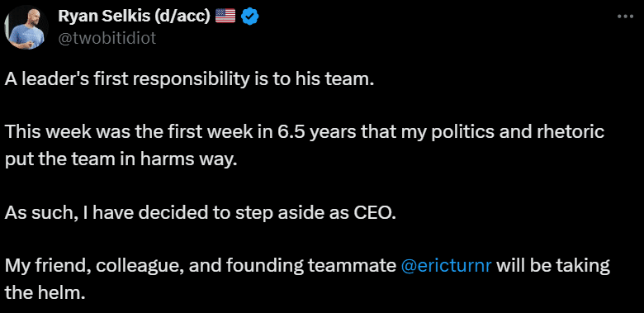Click the final line "the helm."
The height and width of the screenshot is (313, 644).
coord(45,293)
